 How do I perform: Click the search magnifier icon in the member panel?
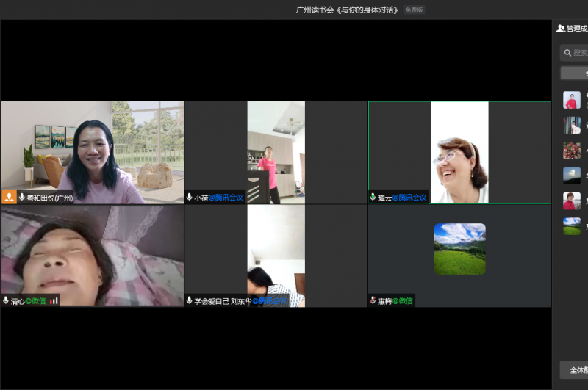click(567, 52)
